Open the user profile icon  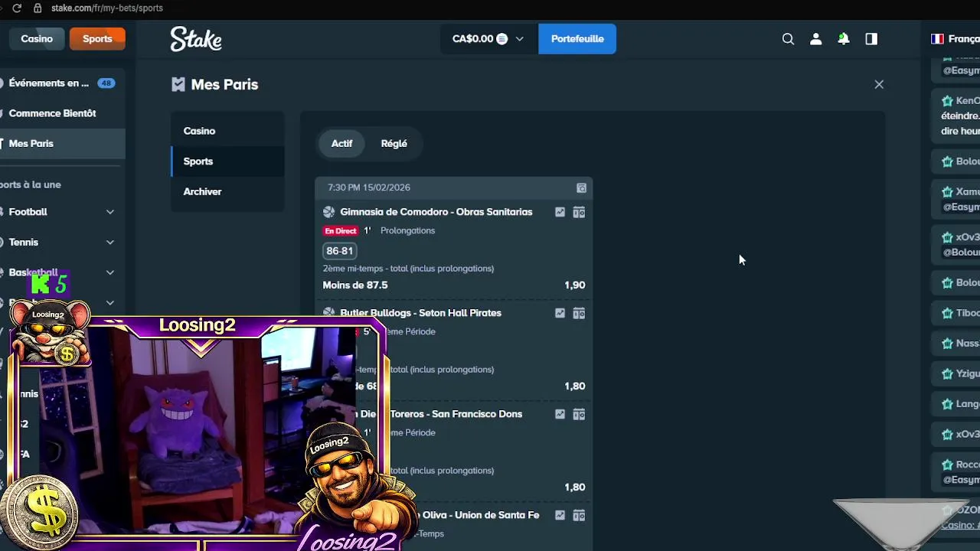click(816, 39)
